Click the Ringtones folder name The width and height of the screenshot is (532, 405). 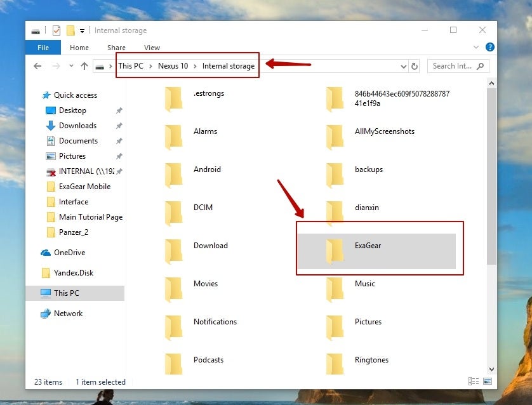coord(371,359)
